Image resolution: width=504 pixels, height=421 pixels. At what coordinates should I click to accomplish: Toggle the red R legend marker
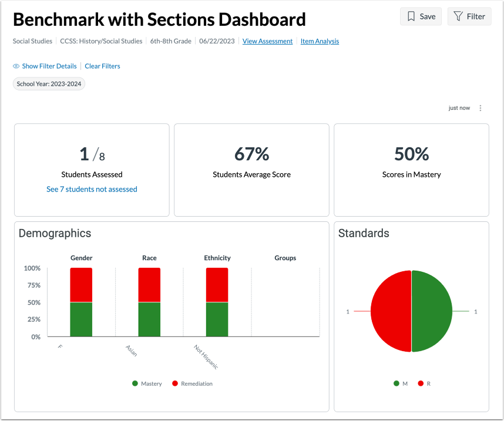pyautogui.click(x=421, y=383)
